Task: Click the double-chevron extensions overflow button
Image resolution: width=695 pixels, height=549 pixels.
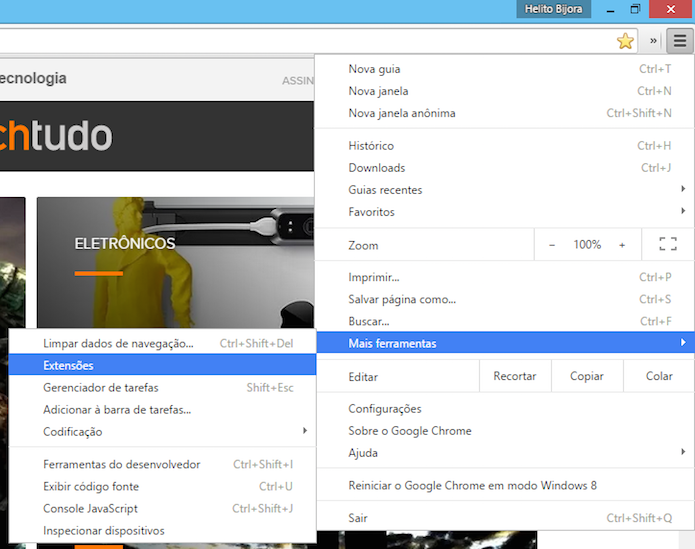Action: (x=653, y=41)
